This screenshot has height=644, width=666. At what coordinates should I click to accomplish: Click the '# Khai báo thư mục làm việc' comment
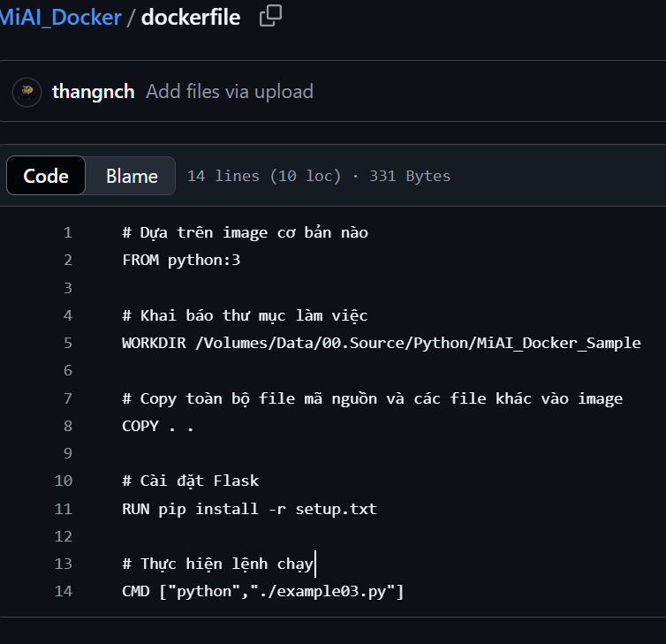245,315
